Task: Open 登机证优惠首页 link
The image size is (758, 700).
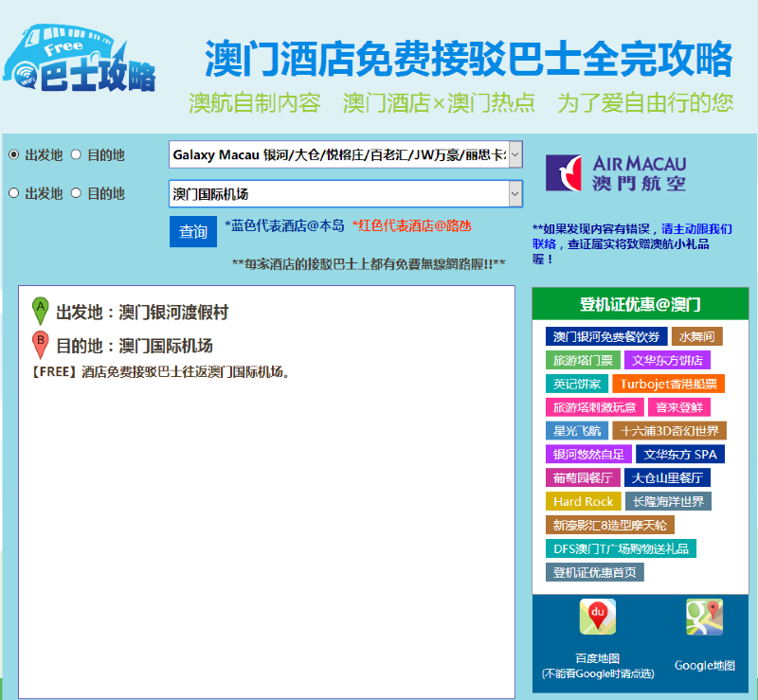Action: [x=595, y=572]
